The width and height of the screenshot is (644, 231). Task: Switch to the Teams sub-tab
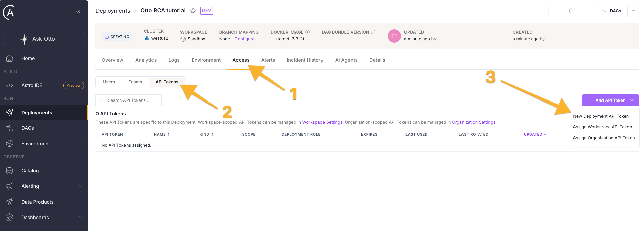point(135,82)
